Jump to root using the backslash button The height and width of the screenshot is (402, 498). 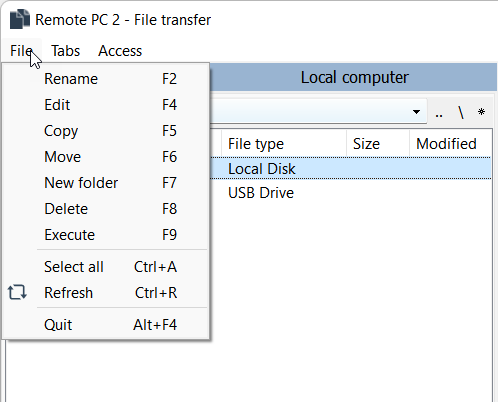pos(461,112)
